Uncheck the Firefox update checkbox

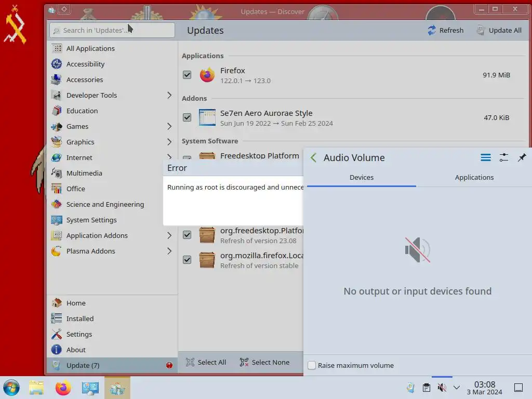point(187,75)
